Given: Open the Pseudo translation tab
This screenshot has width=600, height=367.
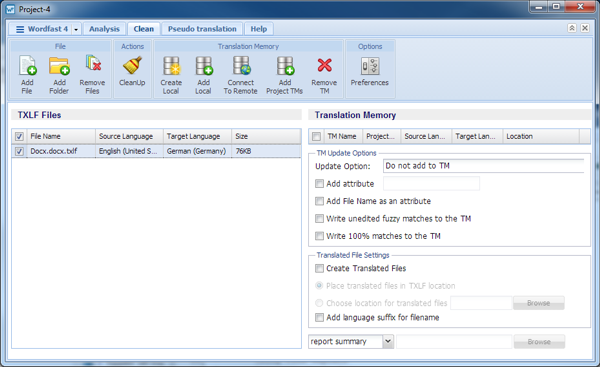Looking at the screenshot, I should pyautogui.click(x=202, y=29).
